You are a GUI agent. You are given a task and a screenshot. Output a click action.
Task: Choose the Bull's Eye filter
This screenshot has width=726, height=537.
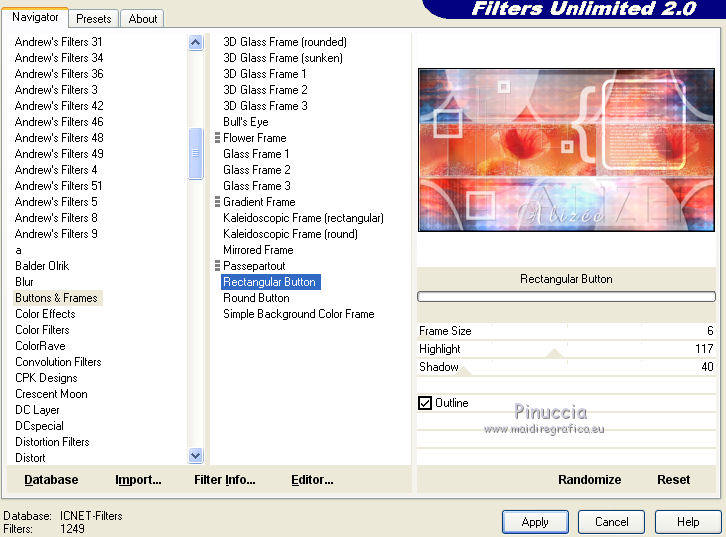click(x=246, y=122)
